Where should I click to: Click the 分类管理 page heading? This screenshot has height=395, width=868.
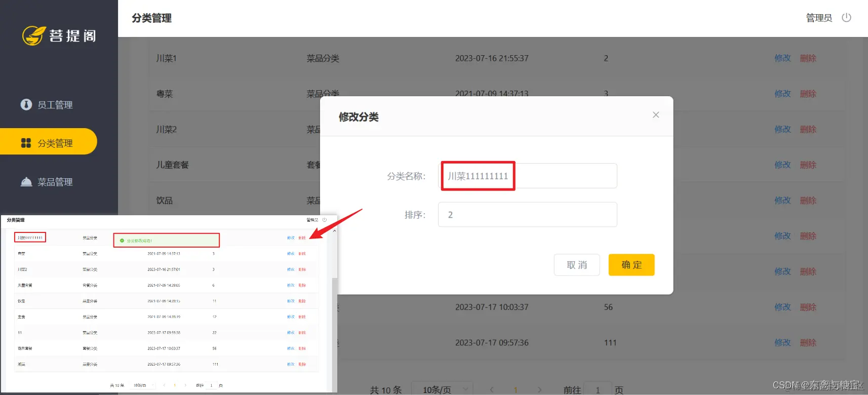[151, 18]
